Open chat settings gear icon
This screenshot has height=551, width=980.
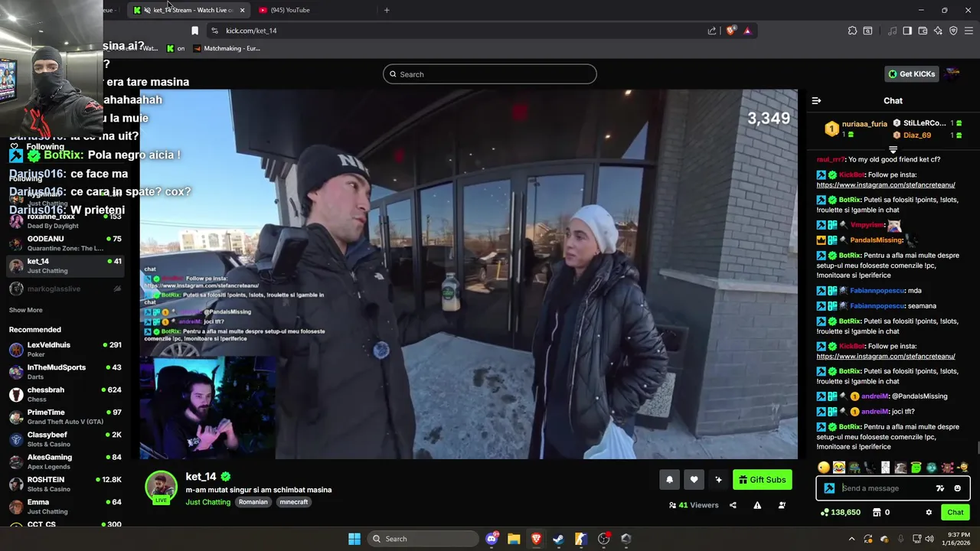pos(929,513)
